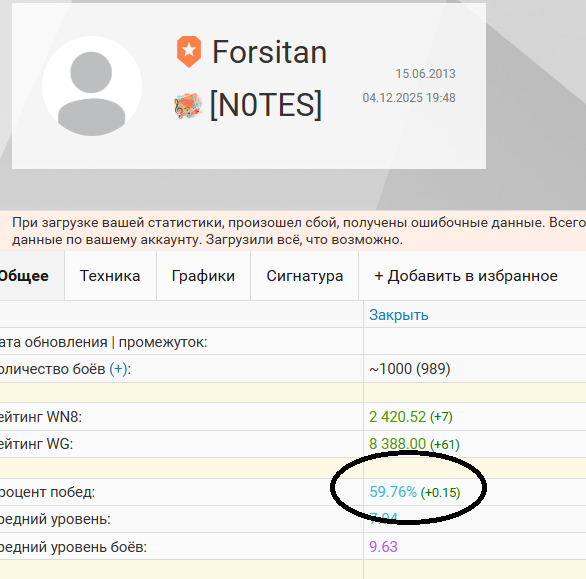This screenshot has width=586, height=579.
Task: Open the Сигнатура tab
Action: pyautogui.click(x=305, y=276)
